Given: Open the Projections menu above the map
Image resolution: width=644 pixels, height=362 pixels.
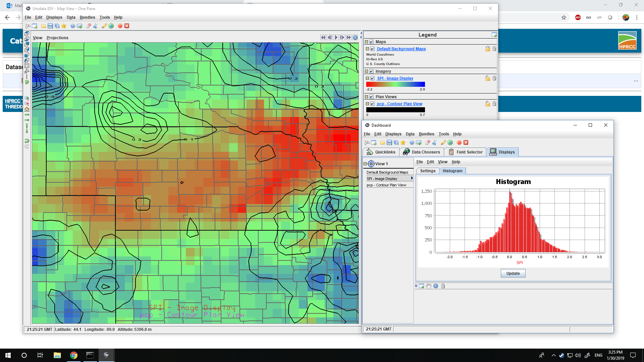Looking at the screenshot, I should click(57, 38).
